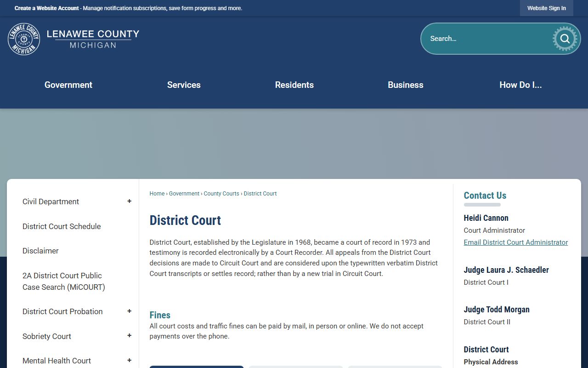Expand the Civil Department submenu

pos(129,201)
